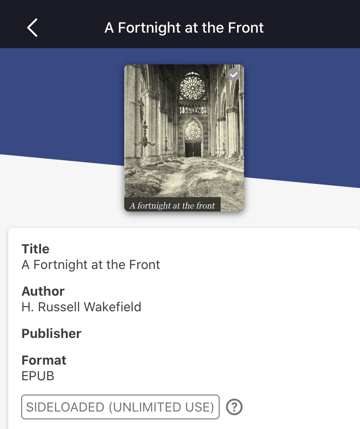Click the cover caption A fortnight at the front
Image resolution: width=360 pixels, height=429 pixels.
click(172, 205)
